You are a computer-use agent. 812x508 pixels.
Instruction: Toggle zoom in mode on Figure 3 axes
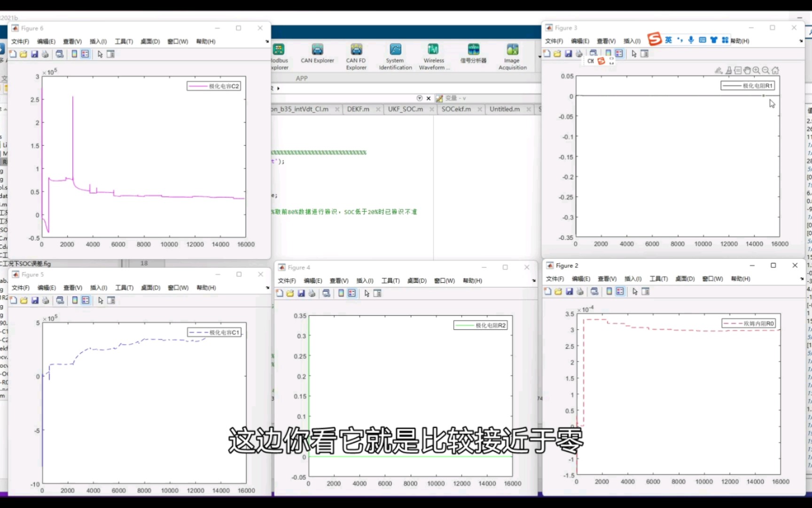pyautogui.click(x=756, y=71)
